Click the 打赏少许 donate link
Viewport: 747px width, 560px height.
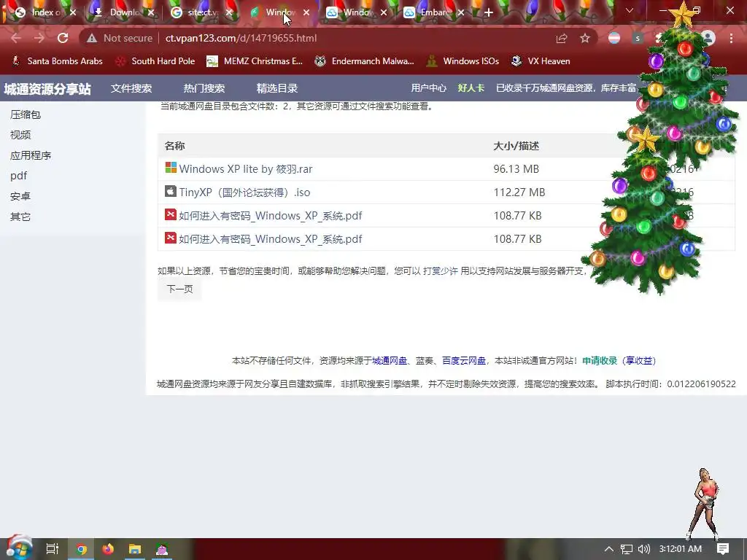coord(440,271)
